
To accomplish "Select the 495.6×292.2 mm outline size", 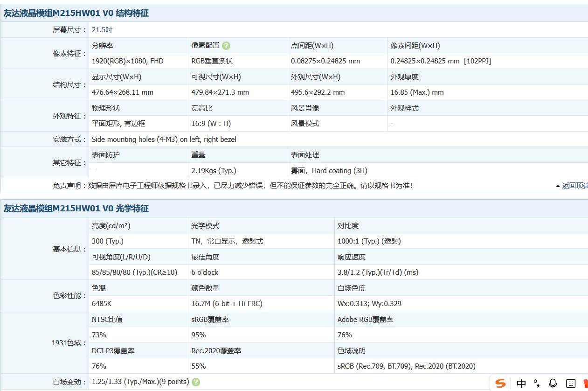I will coord(318,92).
